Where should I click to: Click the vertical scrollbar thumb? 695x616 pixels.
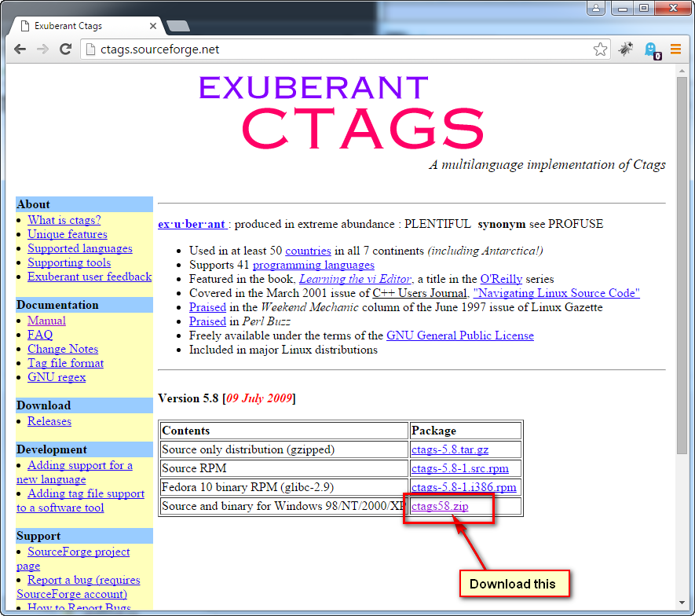click(x=682, y=266)
